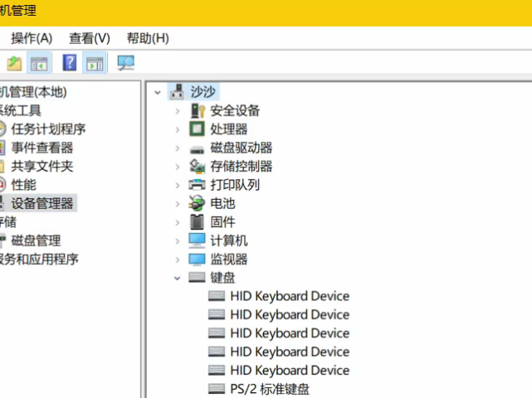Select 事件查看器 in the left tree
The height and width of the screenshot is (398, 532).
pyautogui.click(x=41, y=148)
